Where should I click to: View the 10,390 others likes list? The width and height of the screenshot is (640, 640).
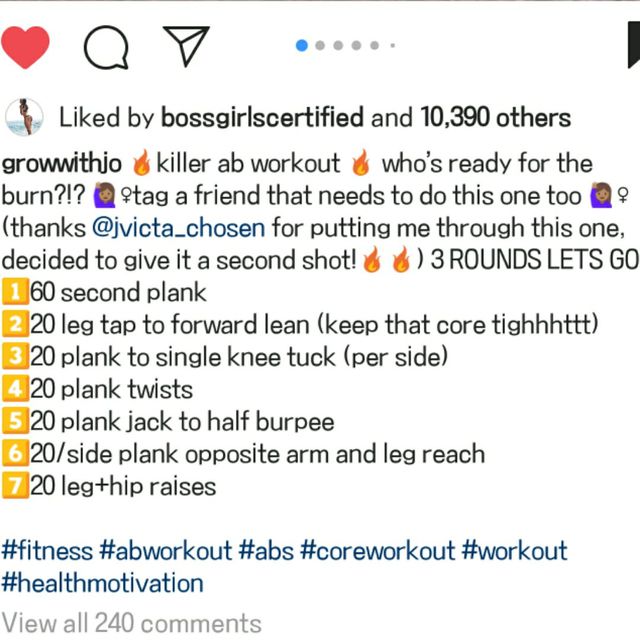[489, 118]
